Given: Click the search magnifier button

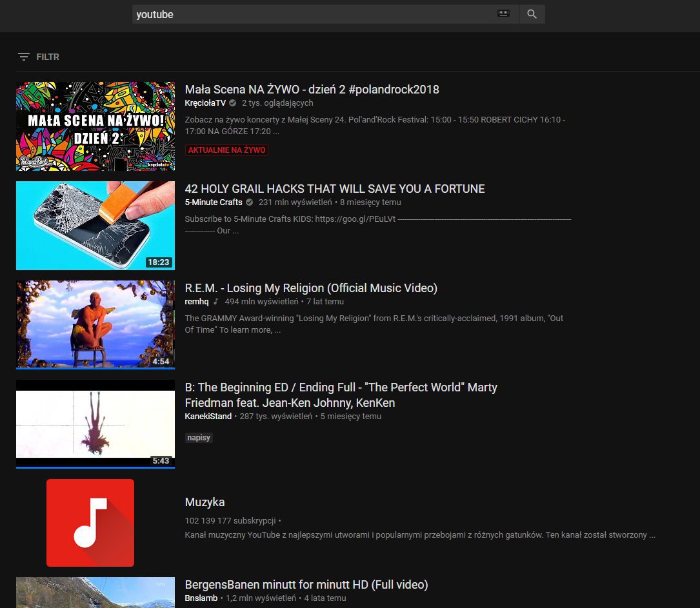Looking at the screenshot, I should tap(532, 14).
